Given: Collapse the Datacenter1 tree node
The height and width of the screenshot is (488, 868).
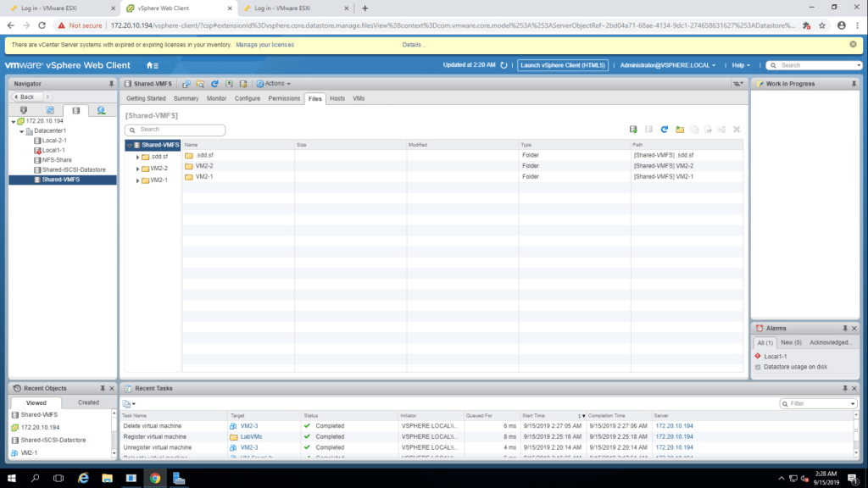Looking at the screenshot, I should 21,131.
